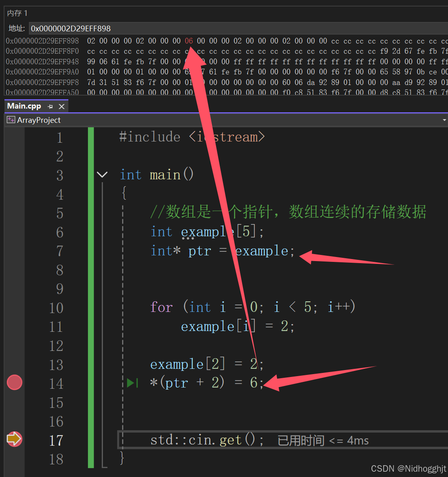
Task: Click the std::cin.get() statement
Action: [207, 440]
